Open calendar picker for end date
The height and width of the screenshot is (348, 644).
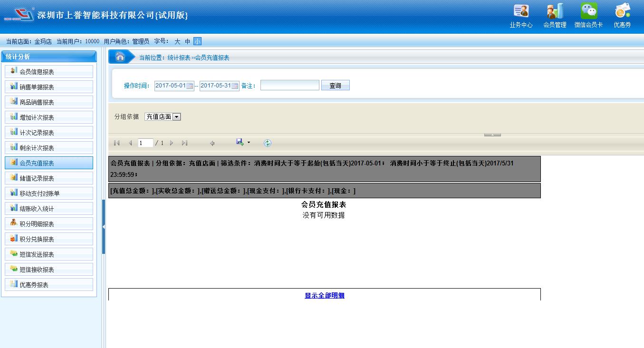tap(235, 86)
